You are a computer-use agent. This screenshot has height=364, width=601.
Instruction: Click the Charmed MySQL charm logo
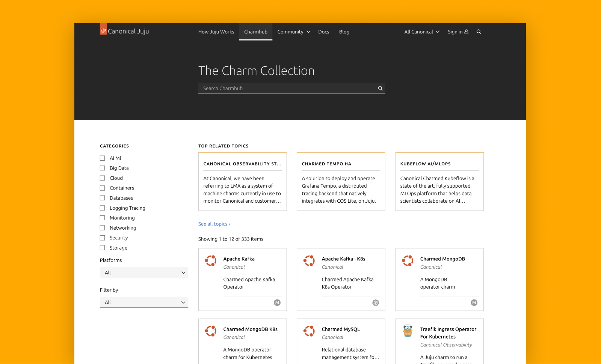[309, 331]
